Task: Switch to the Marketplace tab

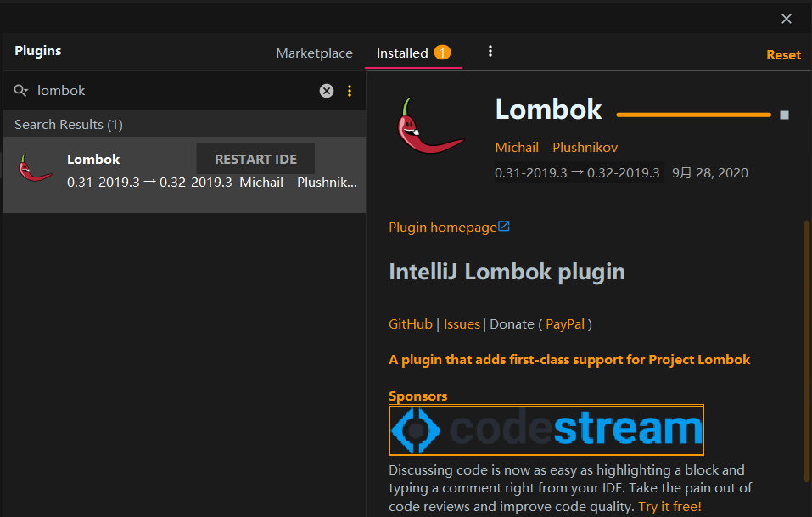Action: point(314,53)
